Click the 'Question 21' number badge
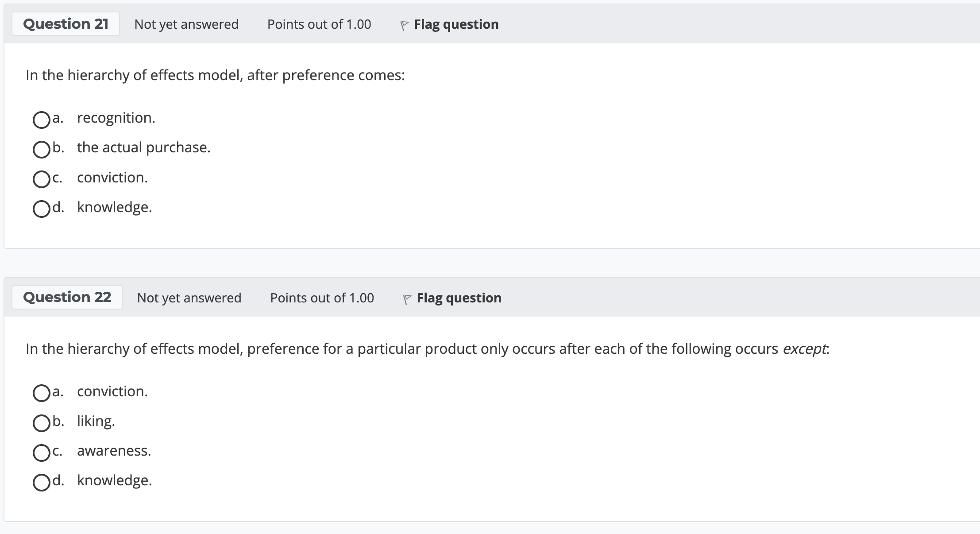 [66, 24]
